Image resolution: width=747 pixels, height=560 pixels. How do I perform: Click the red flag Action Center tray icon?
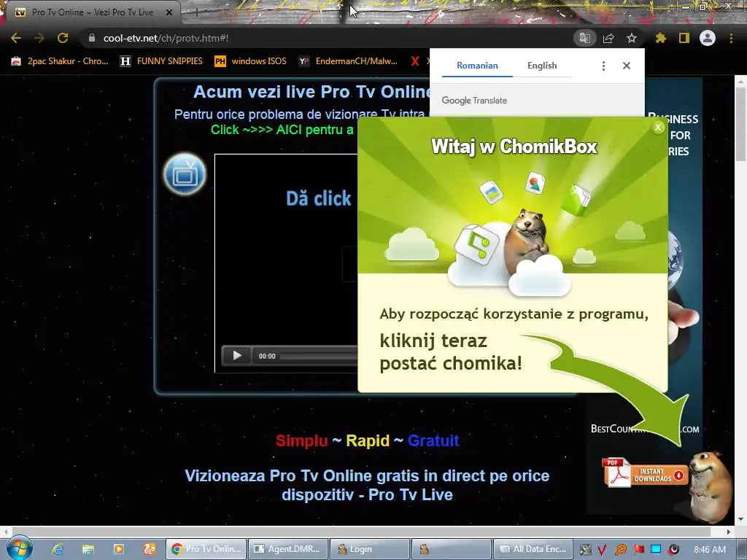638,550
